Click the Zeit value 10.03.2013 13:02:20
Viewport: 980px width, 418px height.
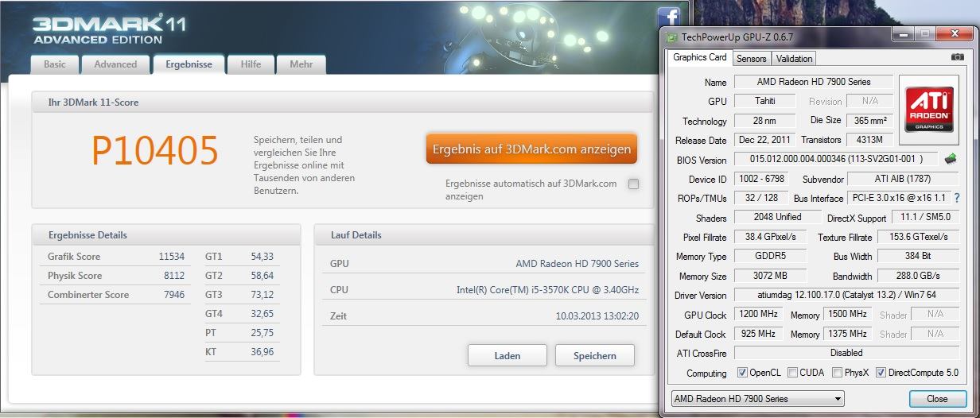click(x=597, y=316)
